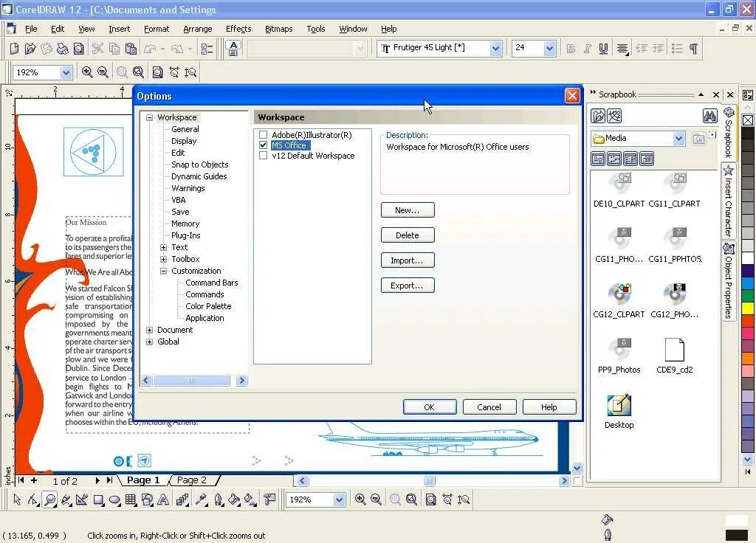Viewport: 756px width, 543px height.
Task: Click the Cut scissors icon
Action: [x=97, y=48]
